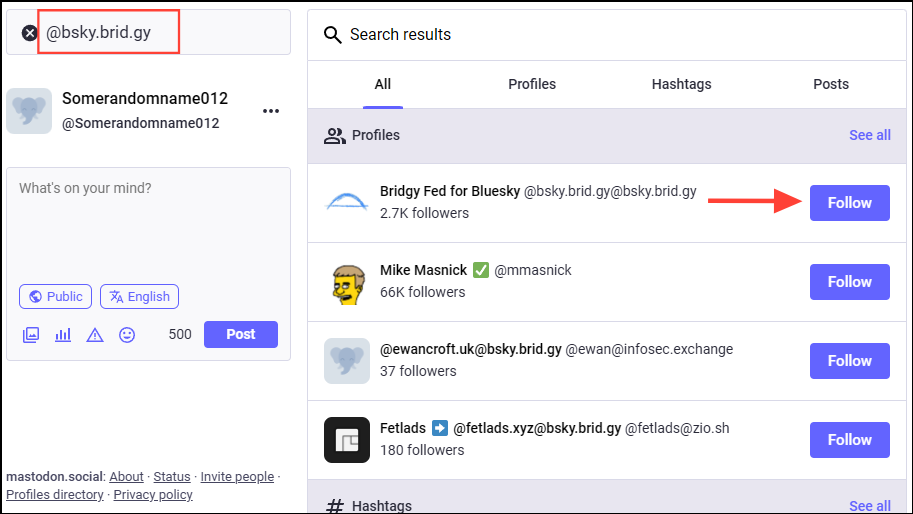
Task: Clear the search field with the X icon
Action: point(29,33)
